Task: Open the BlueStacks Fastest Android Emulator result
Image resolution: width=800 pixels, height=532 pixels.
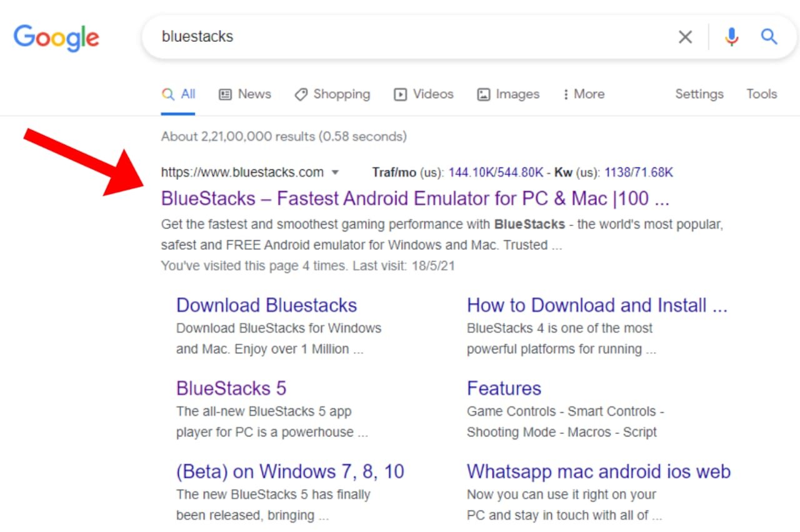Action: pyautogui.click(x=415, y=199)
